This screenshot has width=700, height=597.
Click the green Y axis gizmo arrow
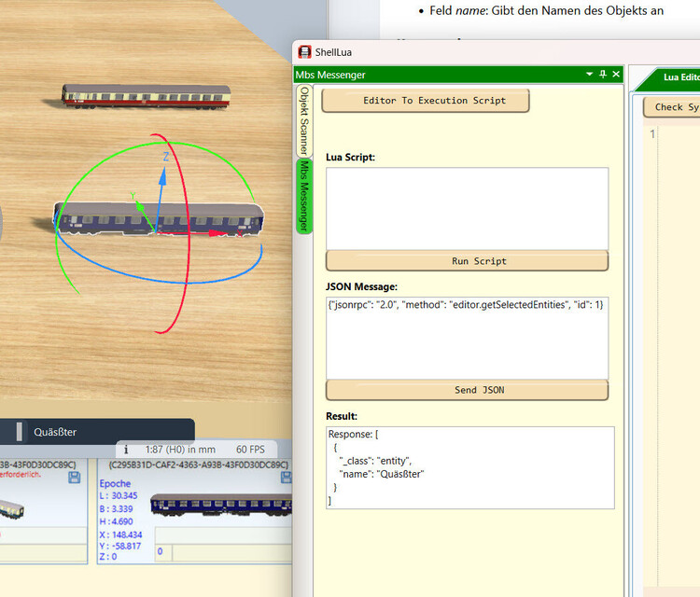(140, 207)
